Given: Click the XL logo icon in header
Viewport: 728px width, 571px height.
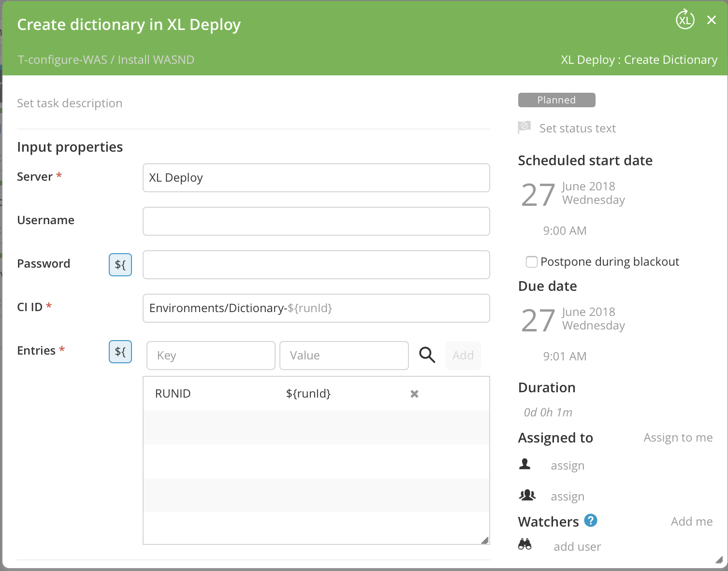Looking at the screenshot, I should 685,20.
